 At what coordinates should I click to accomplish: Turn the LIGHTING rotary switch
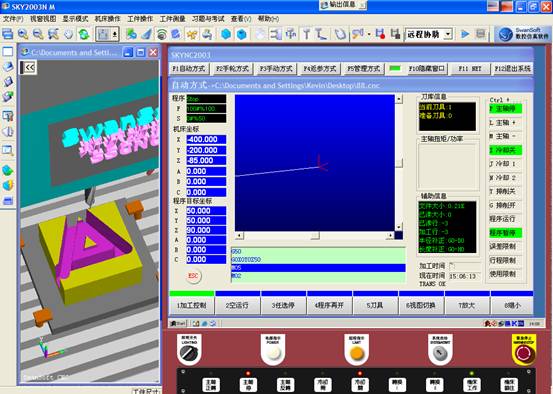(189, 352)
